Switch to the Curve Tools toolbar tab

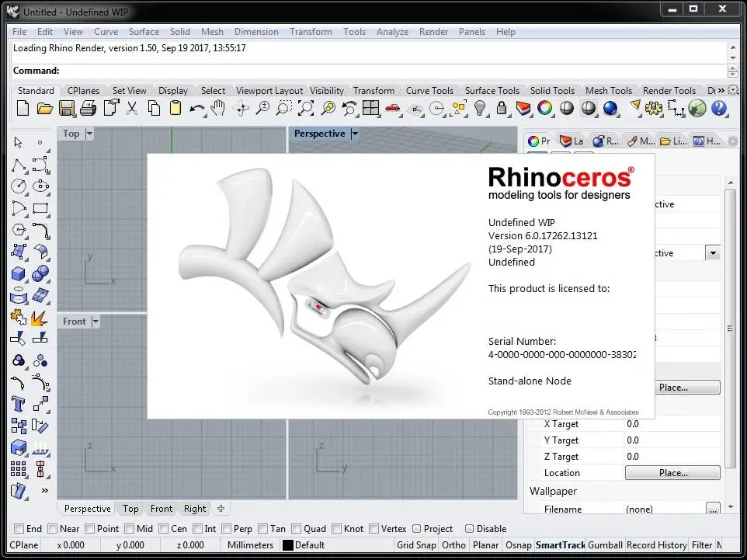pyautogui.click(x=429, y=91)
